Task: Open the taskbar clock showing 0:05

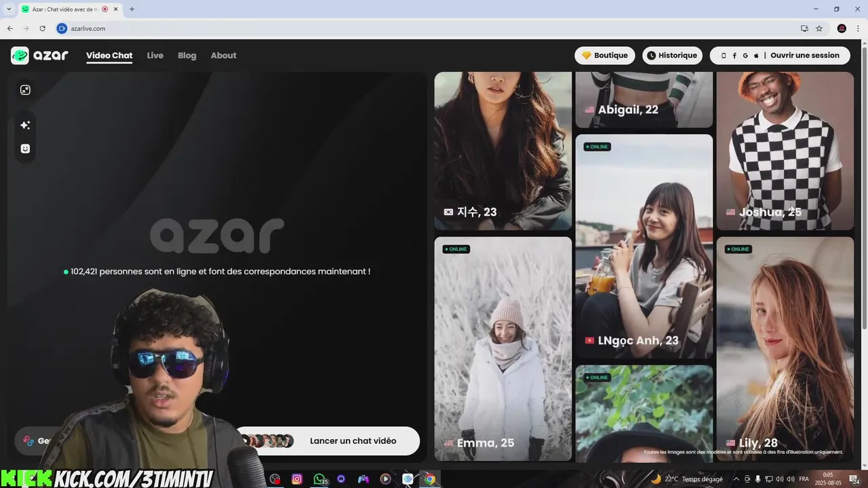Action: [828, 479]
